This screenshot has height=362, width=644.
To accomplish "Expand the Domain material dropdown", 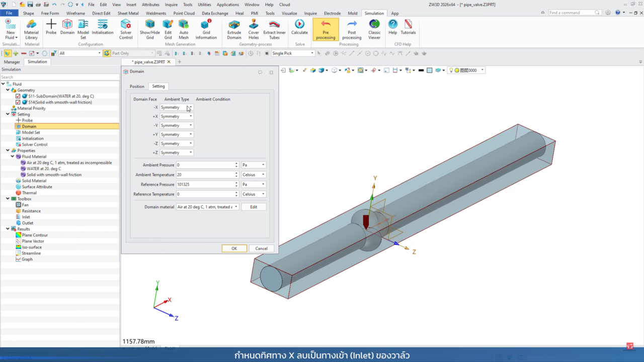I will point(236,207).
